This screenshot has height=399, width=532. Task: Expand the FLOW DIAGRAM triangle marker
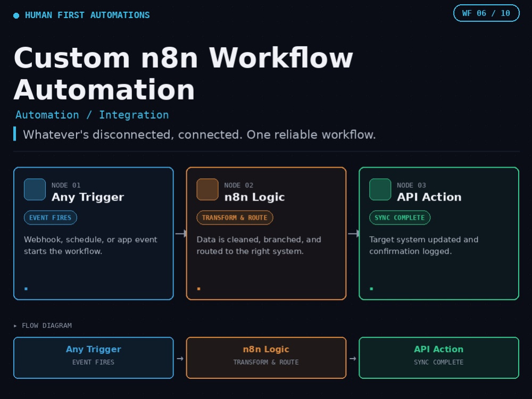point(15,326)
